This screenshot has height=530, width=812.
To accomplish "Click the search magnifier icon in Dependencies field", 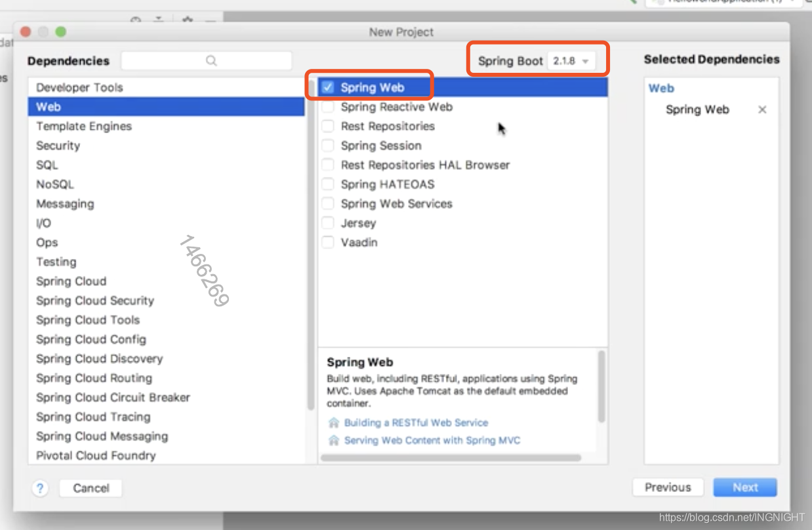I will tap(211, 60).
